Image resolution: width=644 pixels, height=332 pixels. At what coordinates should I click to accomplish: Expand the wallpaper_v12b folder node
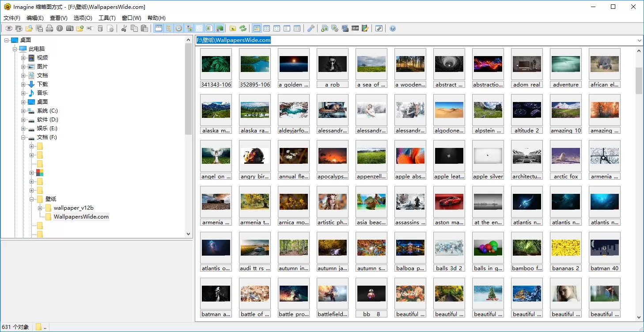tap(40, 208)
